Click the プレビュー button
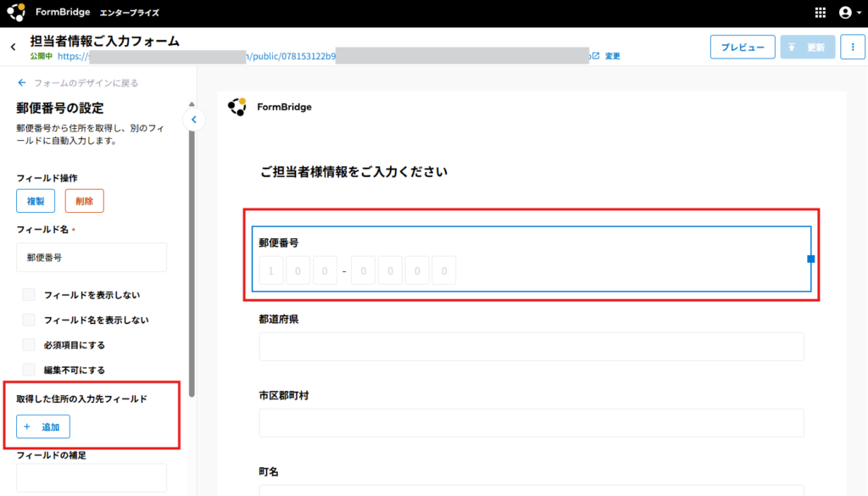This screenshot has width=868, height=496. click(x=743, y=47)
